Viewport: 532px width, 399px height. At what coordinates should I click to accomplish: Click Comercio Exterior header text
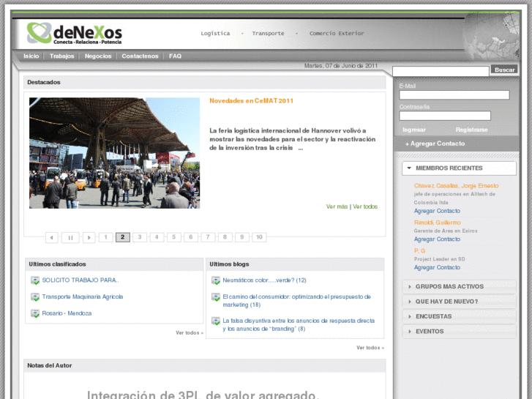coord(337,33)
